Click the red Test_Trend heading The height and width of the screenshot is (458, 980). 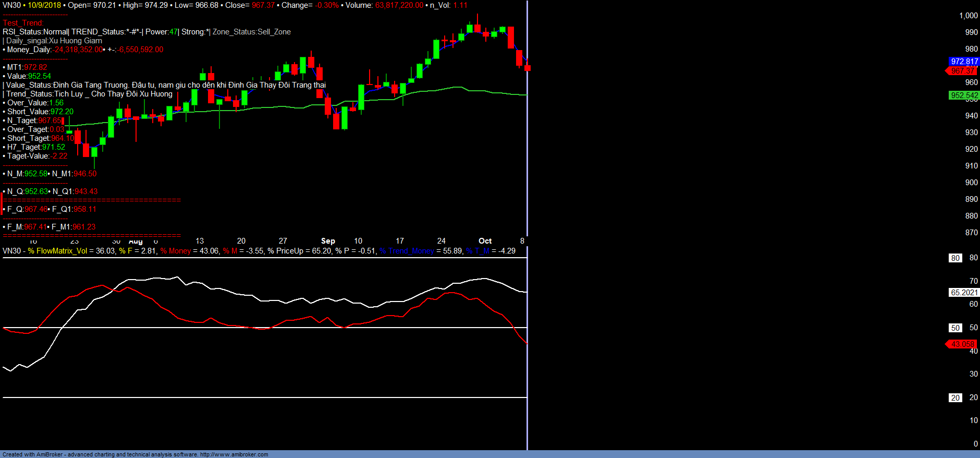click(x=23, y=23)
